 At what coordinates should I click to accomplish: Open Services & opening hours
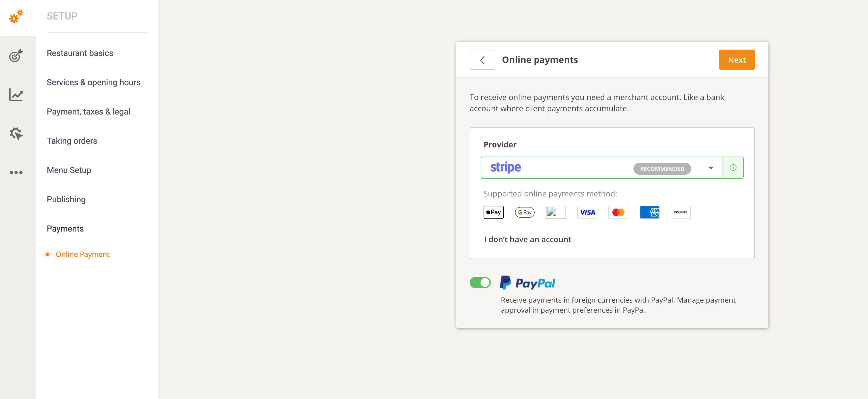tap(93, 82)
